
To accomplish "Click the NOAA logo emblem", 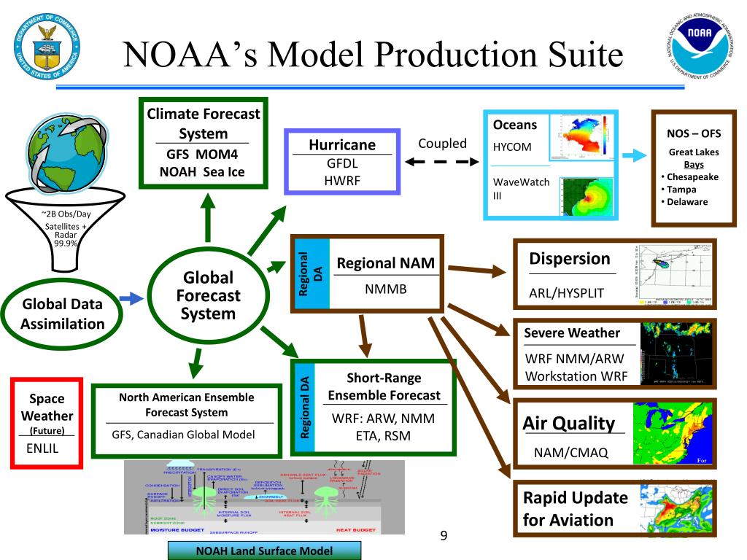I will 700,47.
